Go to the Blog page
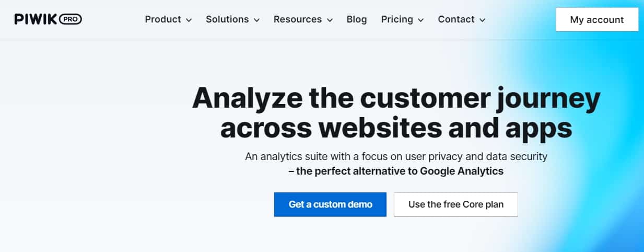Image resolution: width=644 pixels, height=252 pixels. [357, 19]
